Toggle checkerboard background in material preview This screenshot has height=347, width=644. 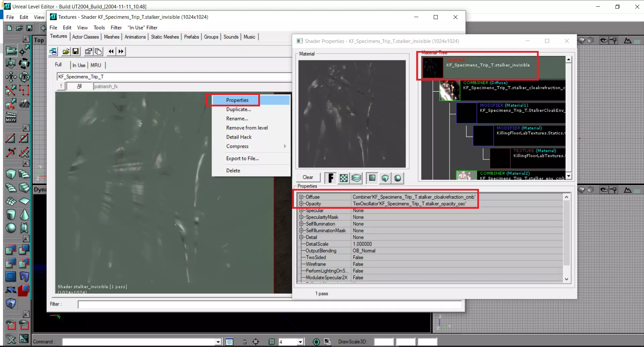click(343, 178)
